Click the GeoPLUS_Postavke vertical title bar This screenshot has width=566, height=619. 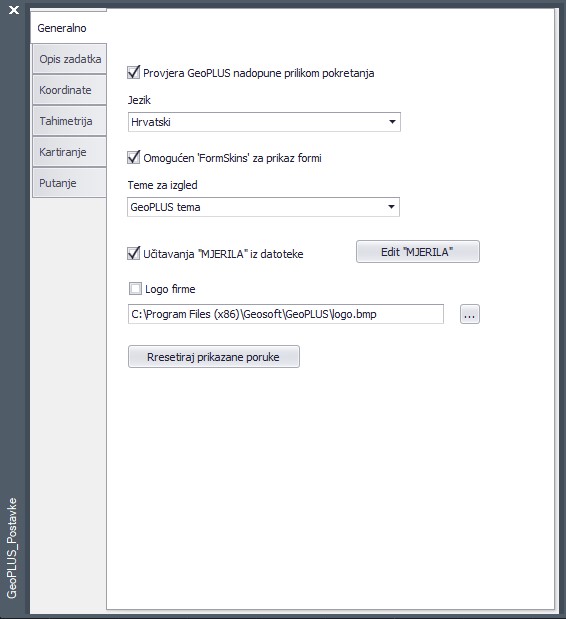pos(13,548)
